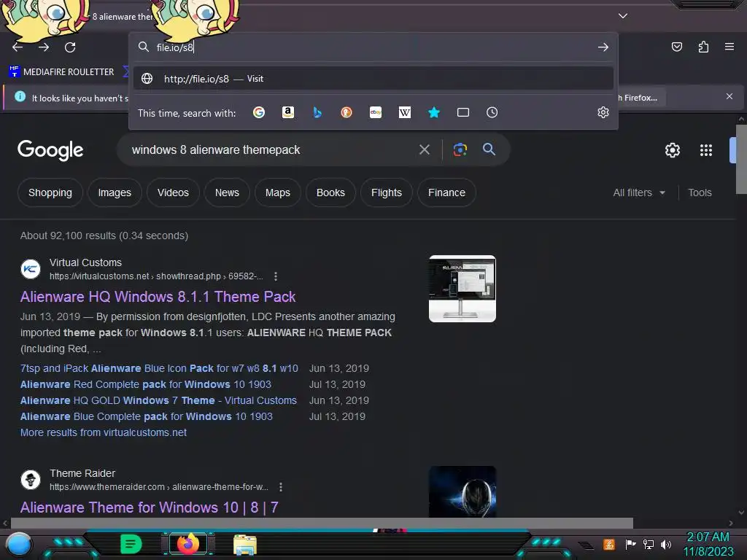Visit the http://file.io/s8 suggestion
Viewport: 747px width, 560px height.
[373, 79]
